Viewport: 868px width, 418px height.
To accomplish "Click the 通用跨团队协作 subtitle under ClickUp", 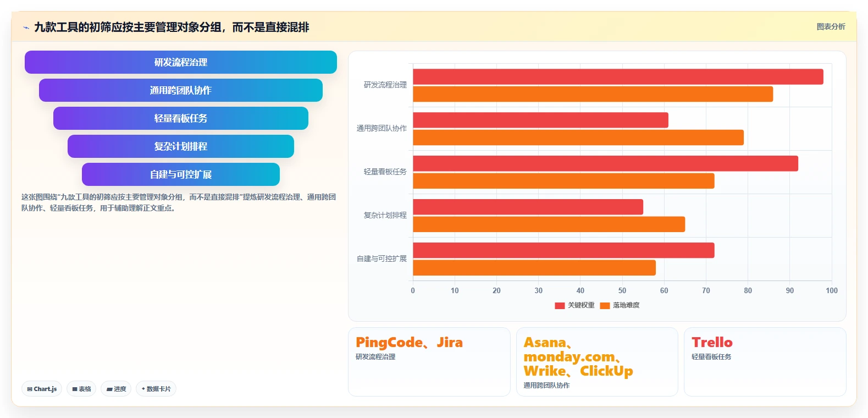I will [x=546, y=386].
